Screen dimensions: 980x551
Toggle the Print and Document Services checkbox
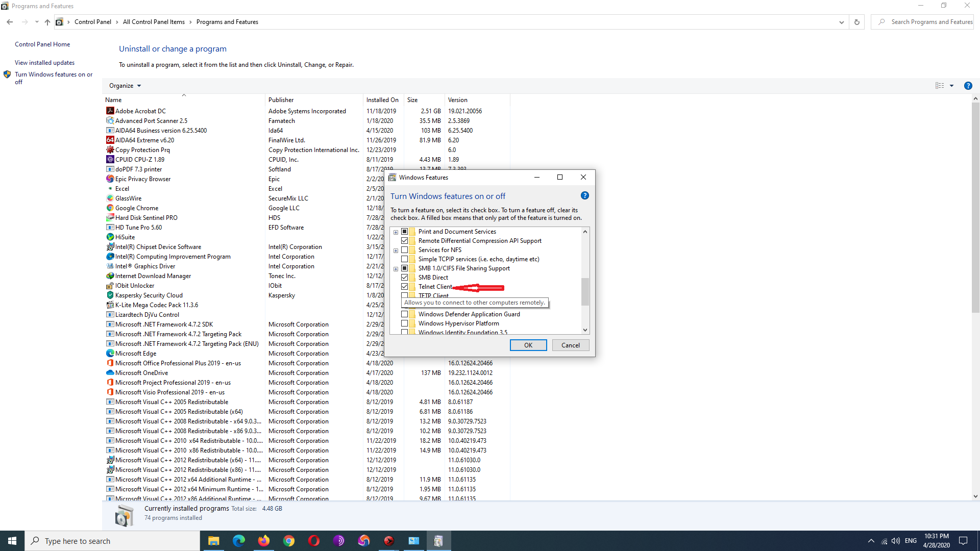click(405, 232)
